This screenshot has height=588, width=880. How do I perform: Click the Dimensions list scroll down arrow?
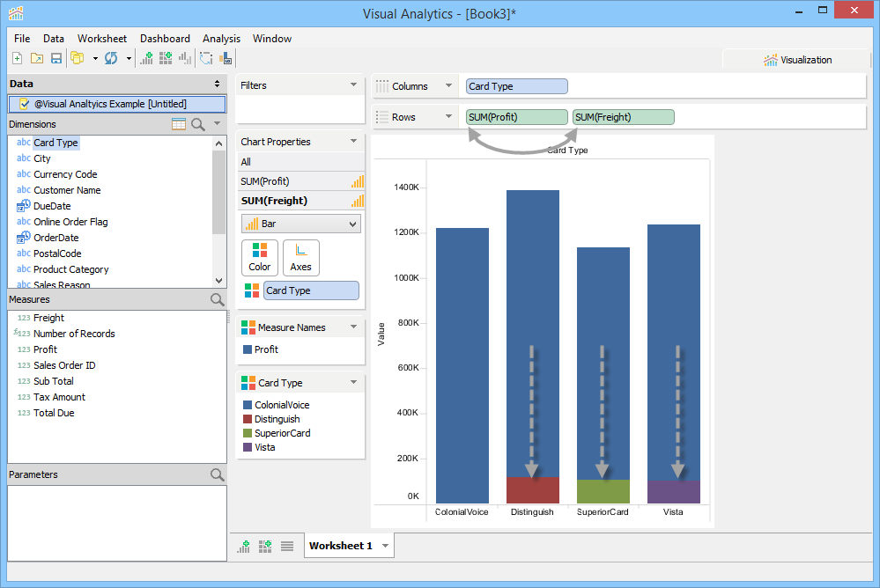218,281
